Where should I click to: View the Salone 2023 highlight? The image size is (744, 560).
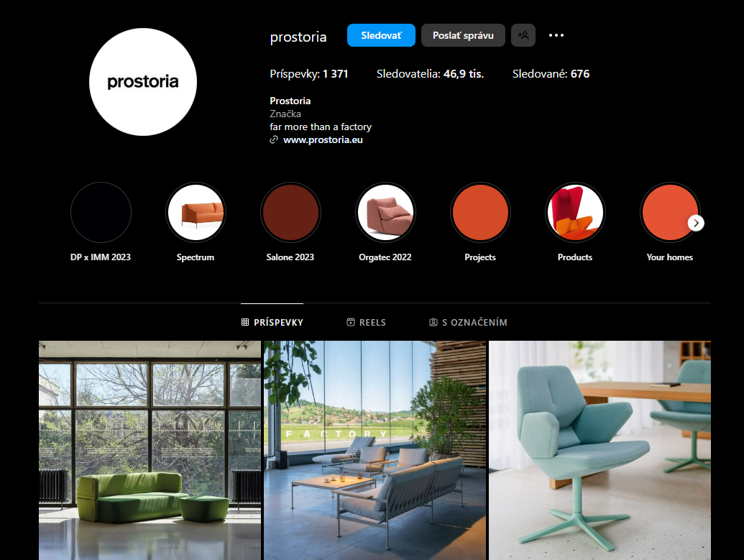coord(290,212)
